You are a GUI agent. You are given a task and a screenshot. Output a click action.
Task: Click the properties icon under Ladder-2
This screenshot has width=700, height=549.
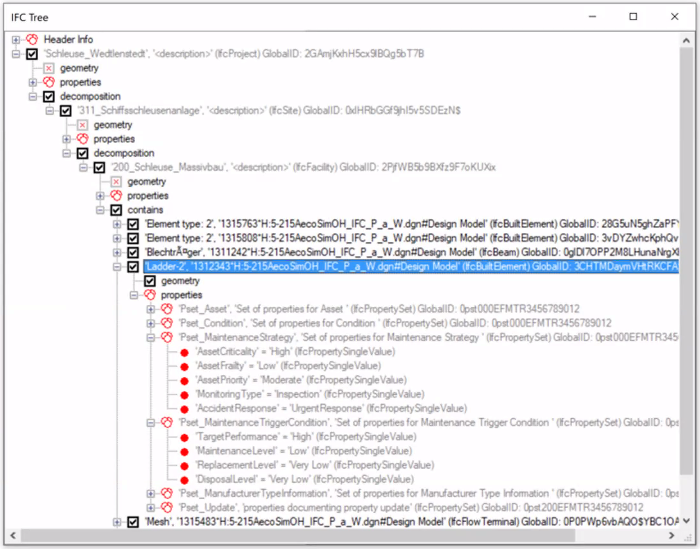150,295
